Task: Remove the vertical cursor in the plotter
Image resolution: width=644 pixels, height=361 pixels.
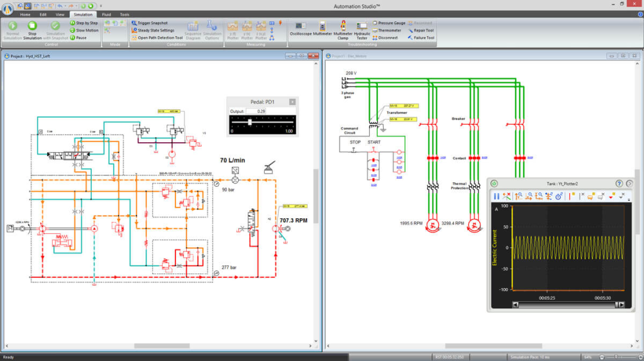Action: pyautogui.click(x=582, y=196)
